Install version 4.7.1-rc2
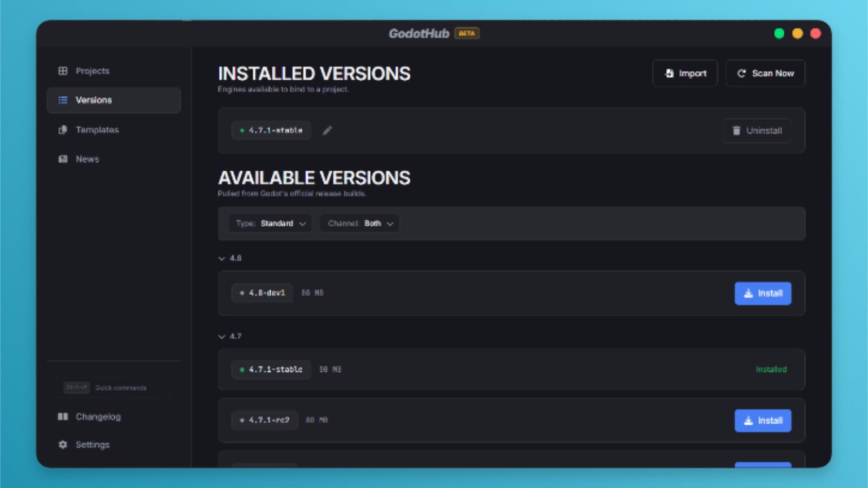The width and height of the screenshot is (868, 488). pos(763,420)
